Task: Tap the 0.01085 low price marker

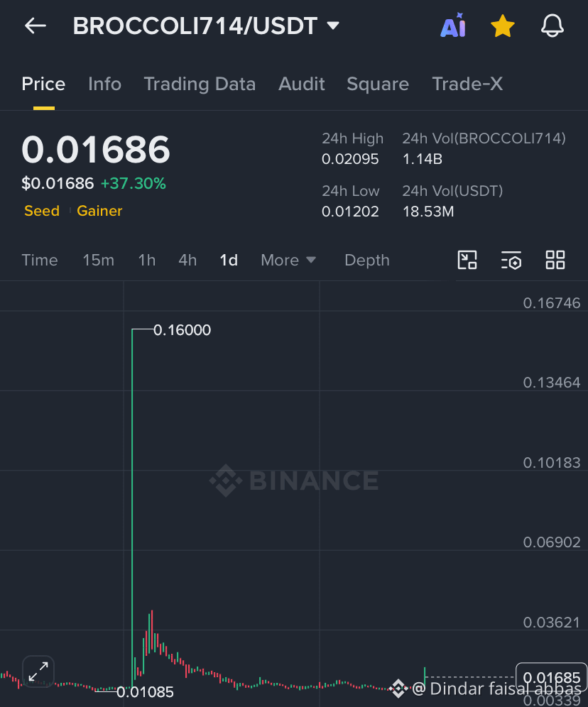Action: [x=145, y=691]
